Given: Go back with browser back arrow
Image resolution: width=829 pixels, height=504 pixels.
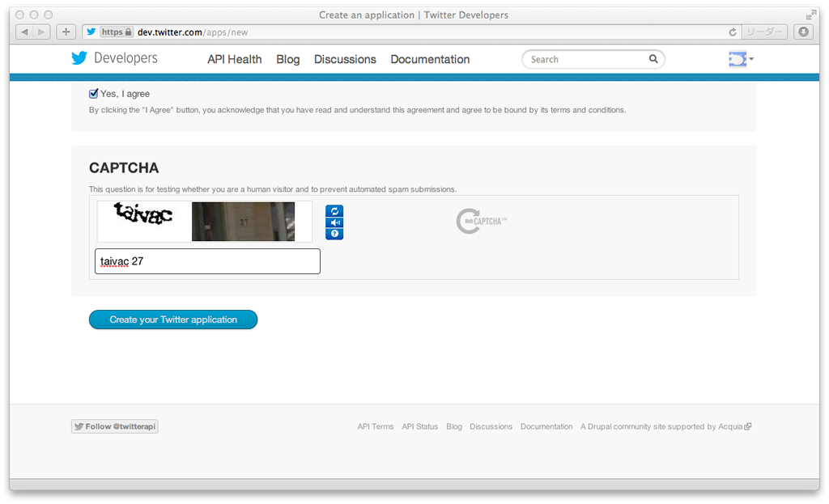Looking at the screenshot, I should coord(24,32).
